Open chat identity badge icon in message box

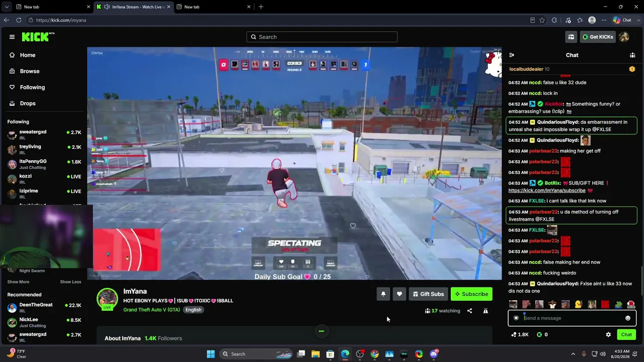coord(516,318)
